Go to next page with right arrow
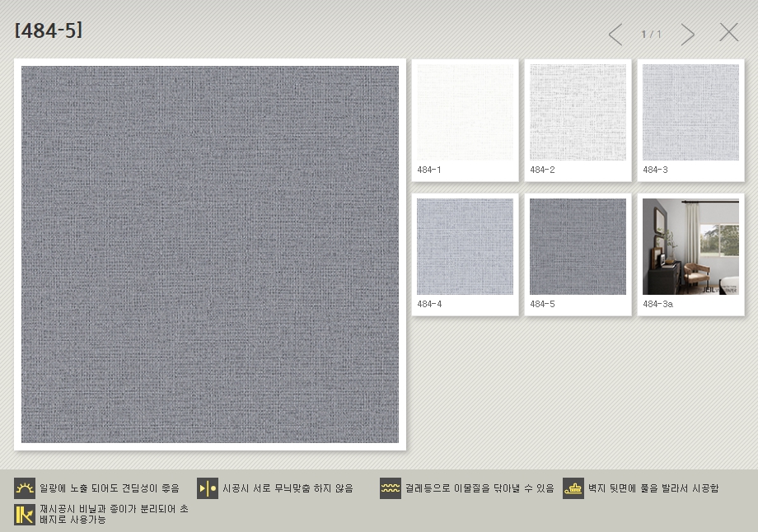Screen dimensions: 758x532 [x=687, y=35]
